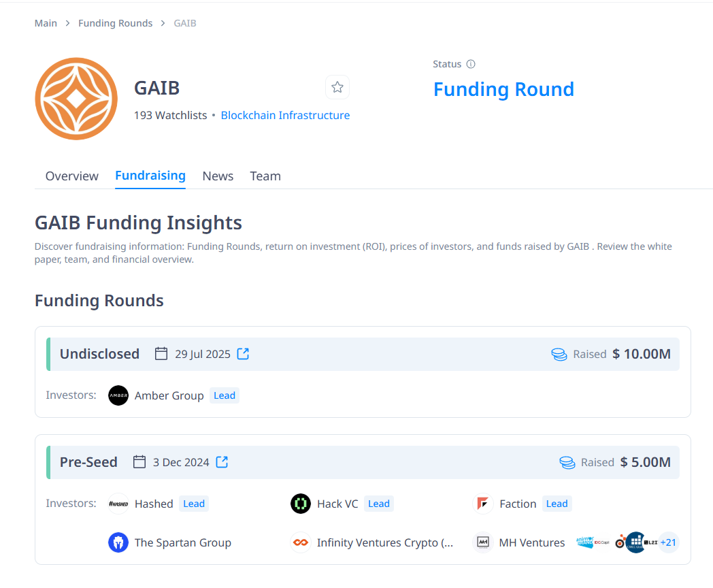Expand the +21 more investors list
The width and height of the screenshot is (713, 588).
pos(669,542)
